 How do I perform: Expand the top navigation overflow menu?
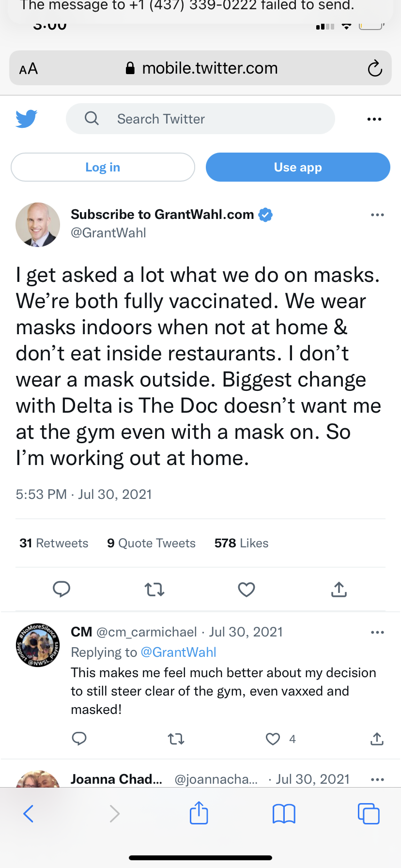[x=374, y=119]
